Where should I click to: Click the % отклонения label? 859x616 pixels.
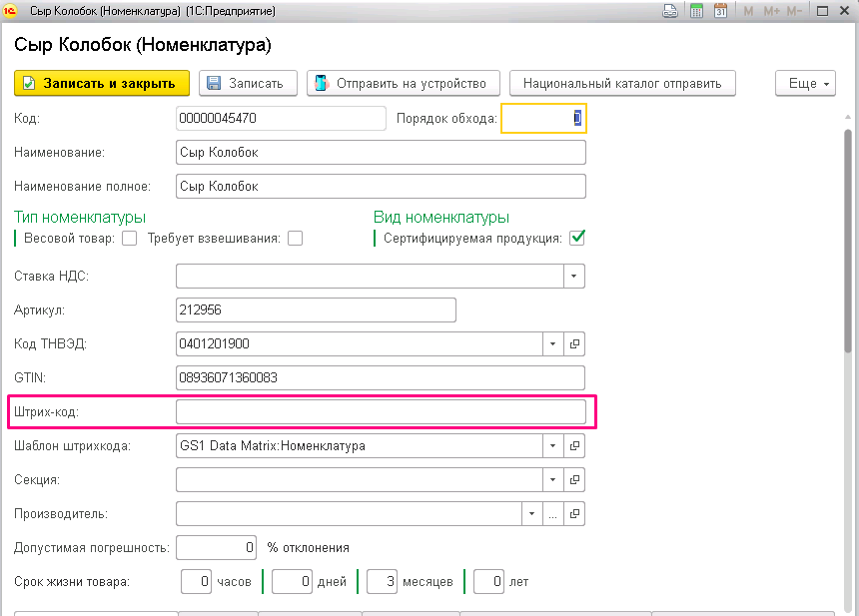coord(308,548)
